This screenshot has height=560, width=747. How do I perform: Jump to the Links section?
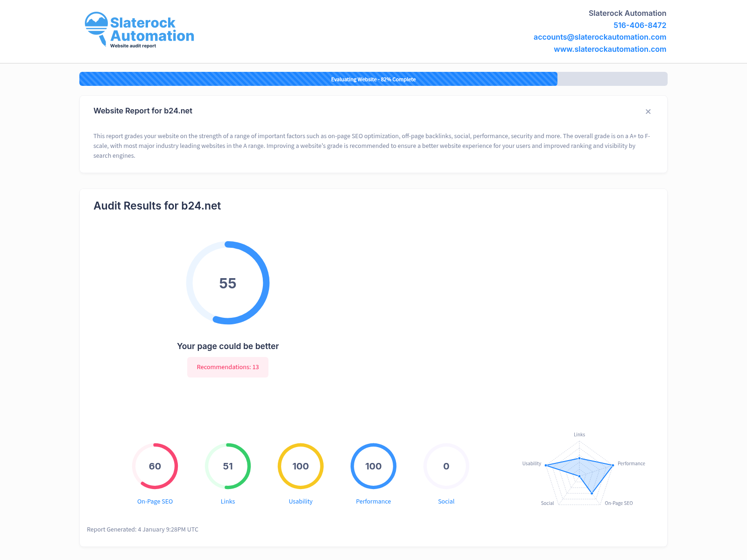pos(228,501)
